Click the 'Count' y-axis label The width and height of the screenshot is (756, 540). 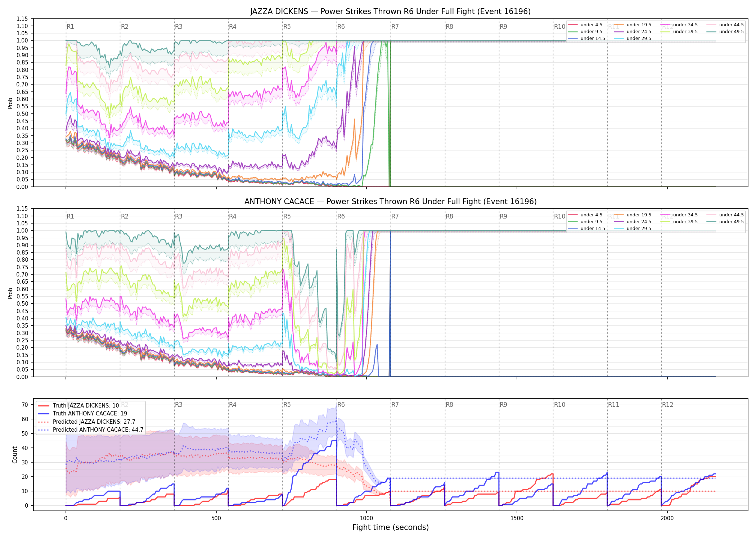15,455
